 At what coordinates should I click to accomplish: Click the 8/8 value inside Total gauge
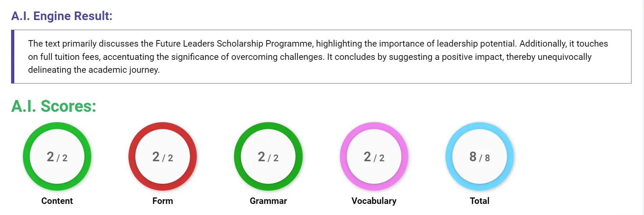(x=479, y=157)
